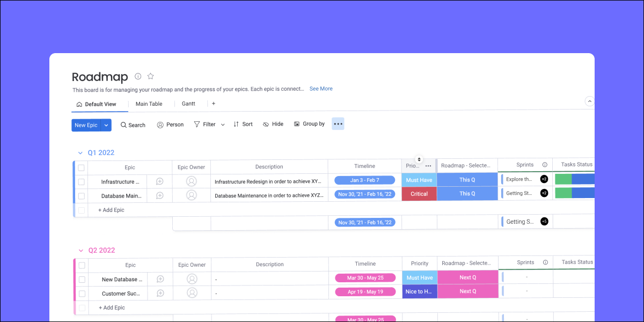Screen dimensions: 644x322
Task: Add a new view with plus icon
Action: pyautogui.click(x=214, y=104)
